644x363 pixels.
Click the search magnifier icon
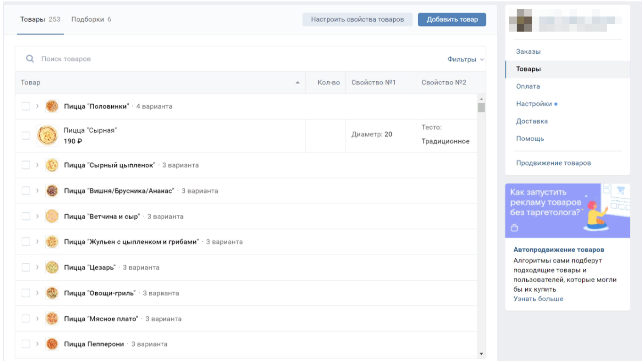[x=30, y=59]
